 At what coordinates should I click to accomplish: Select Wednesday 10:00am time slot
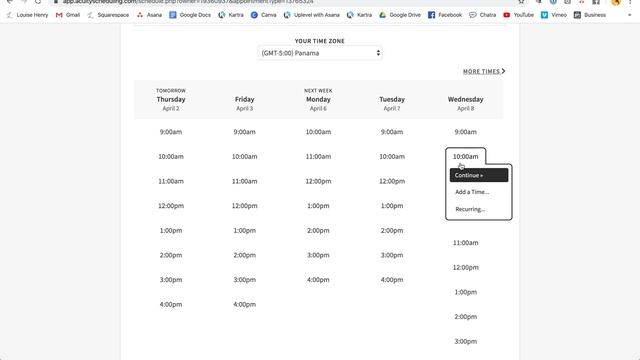[x=465, y=156]
